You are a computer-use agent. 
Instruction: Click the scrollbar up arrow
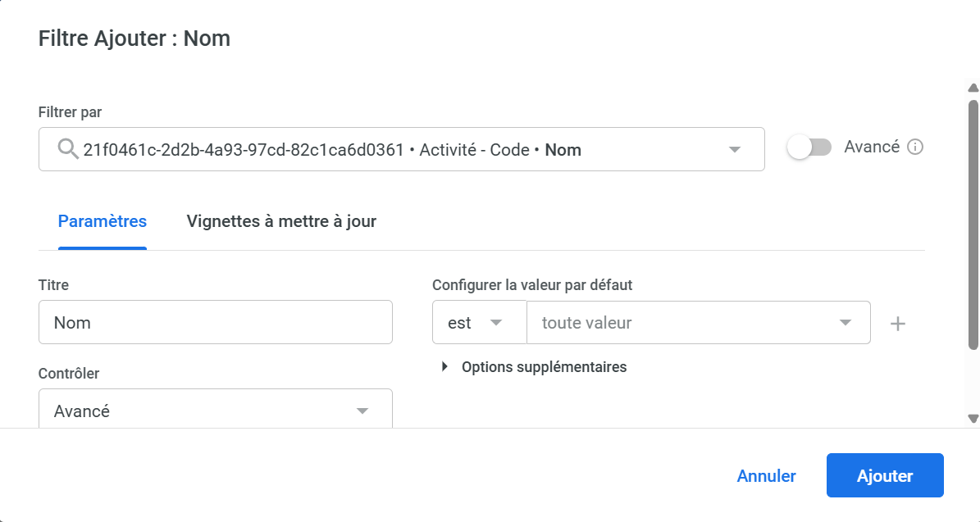[973, 88]
